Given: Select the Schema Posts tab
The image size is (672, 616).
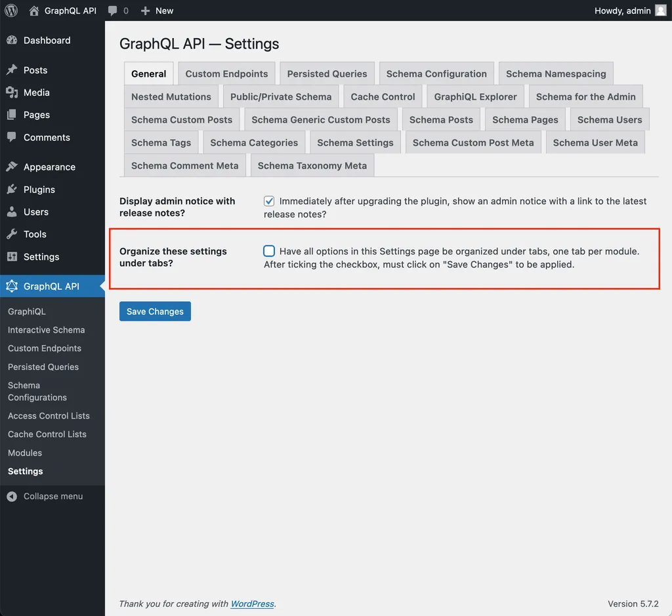Looking at the screenshot, I should click(x=441, y=120).
